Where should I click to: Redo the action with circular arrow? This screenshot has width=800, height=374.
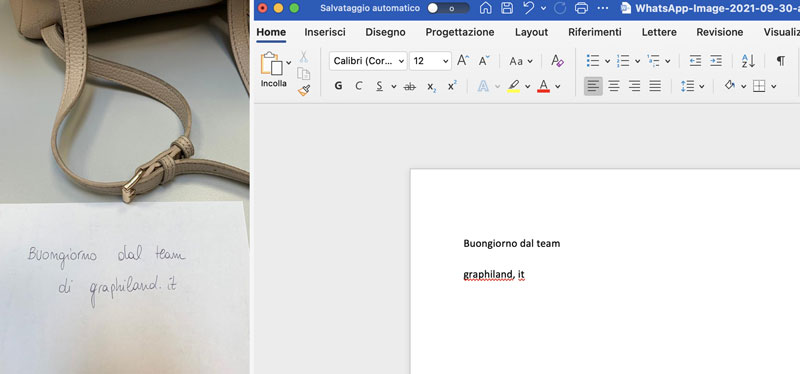coord(560,8)
